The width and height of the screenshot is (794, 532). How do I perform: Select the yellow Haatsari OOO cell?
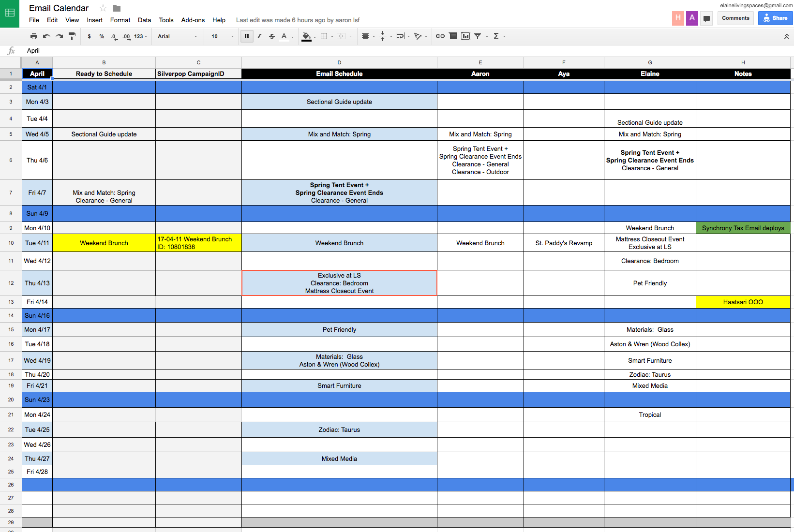(743, 302)
